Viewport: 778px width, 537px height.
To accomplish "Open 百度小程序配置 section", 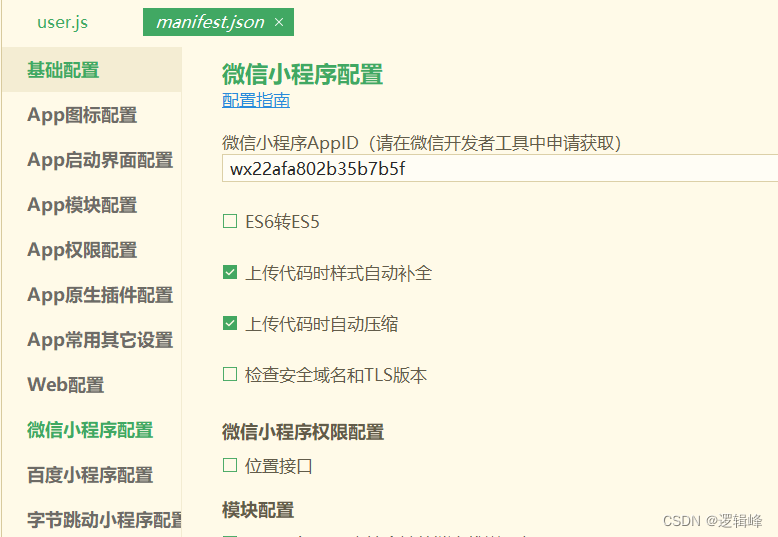I will tap(90, 475).
